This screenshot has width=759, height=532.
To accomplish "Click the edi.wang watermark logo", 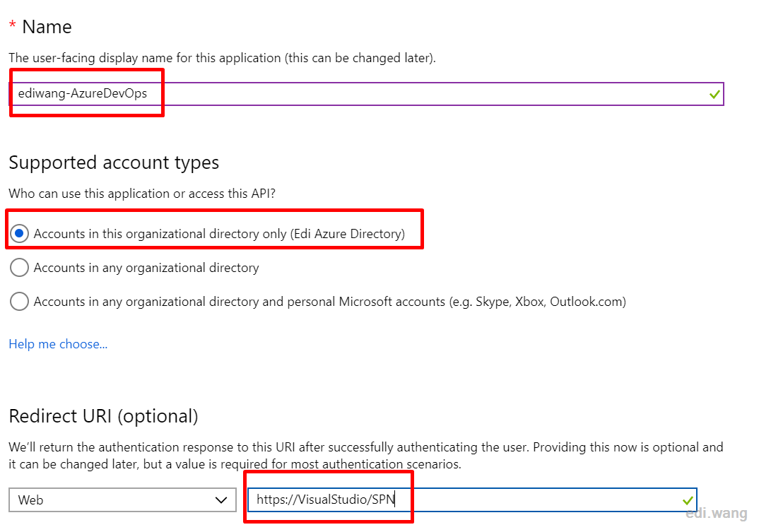I will 717,513.
